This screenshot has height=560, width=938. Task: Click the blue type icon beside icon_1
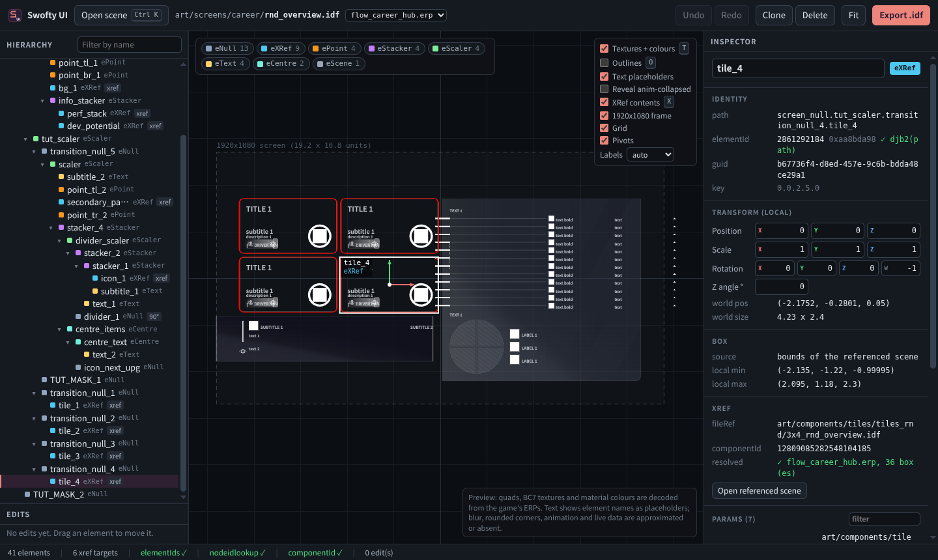95,279
